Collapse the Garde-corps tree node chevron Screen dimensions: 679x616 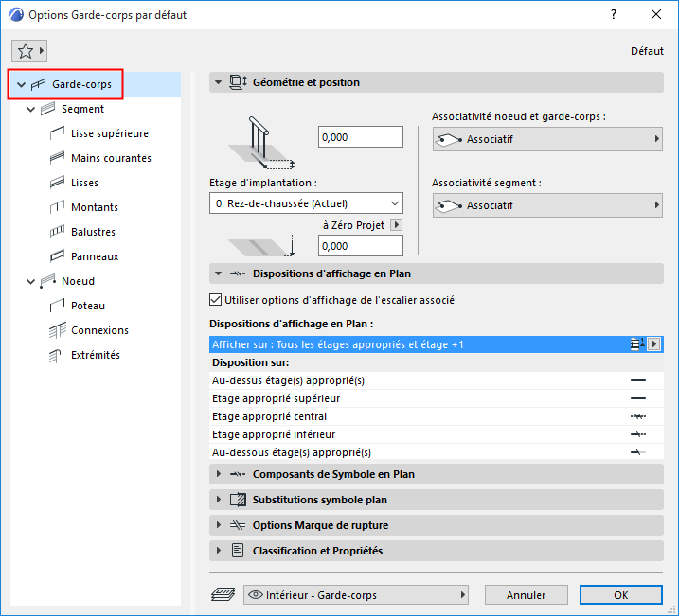point(21,84)
